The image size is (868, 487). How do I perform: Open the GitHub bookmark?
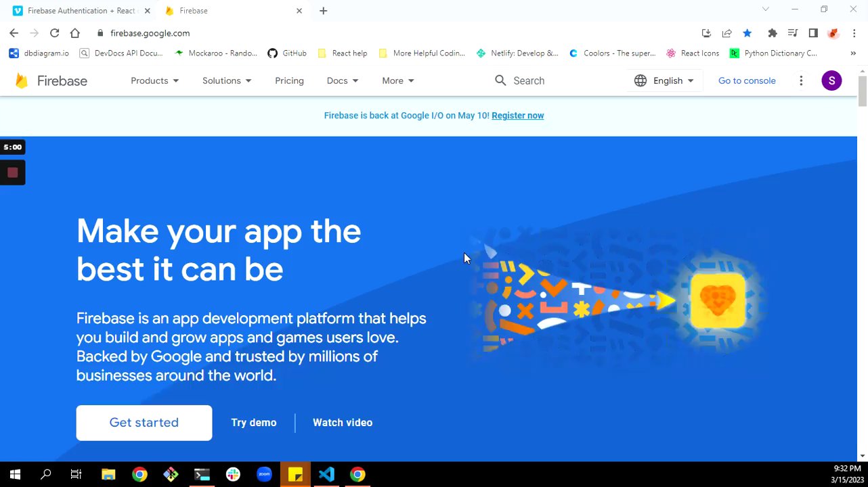(287, 53)
